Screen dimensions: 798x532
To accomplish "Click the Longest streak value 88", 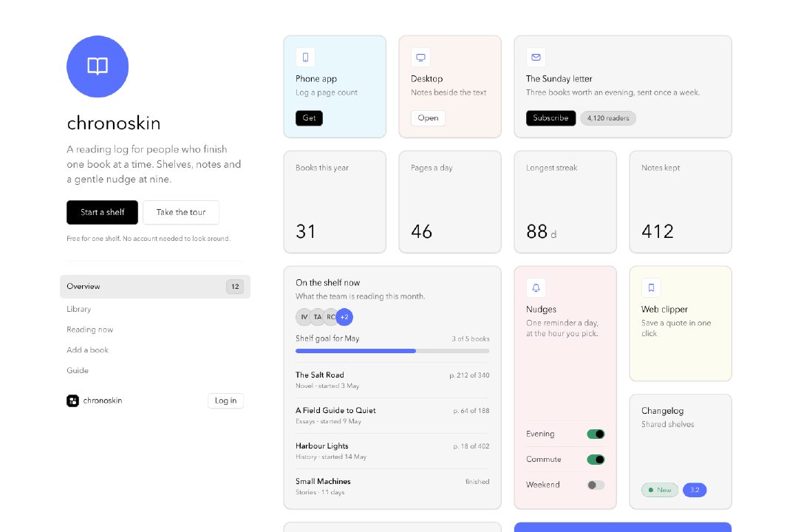I will 537,231.
